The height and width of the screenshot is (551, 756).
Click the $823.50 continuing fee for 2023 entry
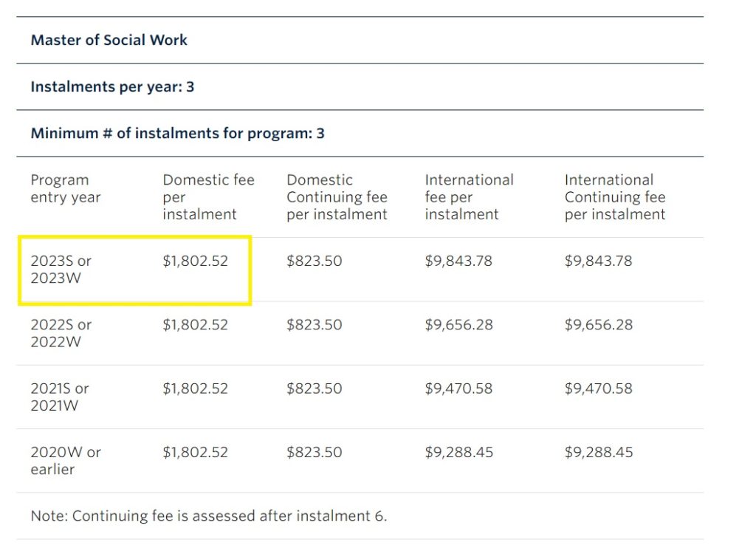pos(315,261)
